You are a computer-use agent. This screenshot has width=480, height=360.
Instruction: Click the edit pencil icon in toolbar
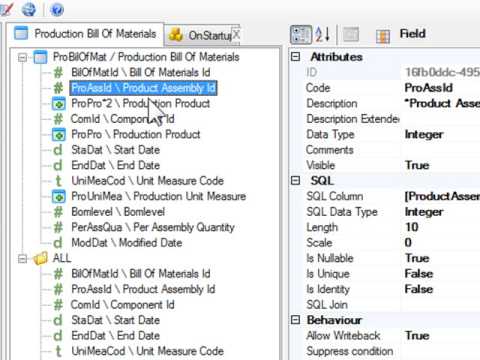[6, 9]
